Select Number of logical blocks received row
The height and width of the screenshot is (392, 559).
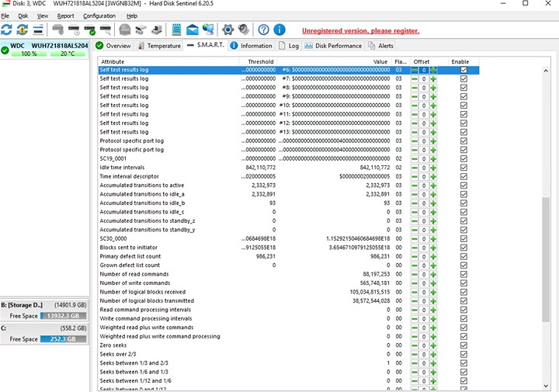click(x=288, y=292)
